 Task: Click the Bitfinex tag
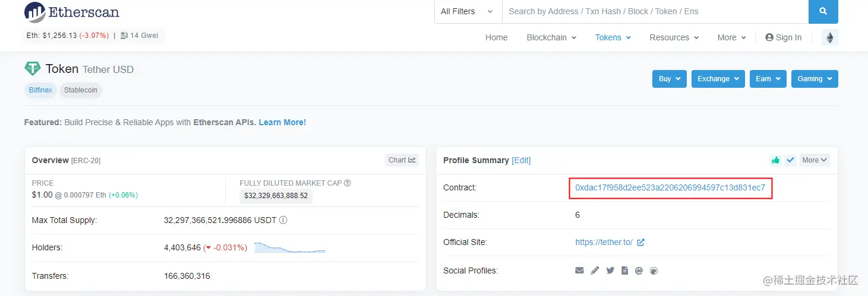[x=41, y=90]
